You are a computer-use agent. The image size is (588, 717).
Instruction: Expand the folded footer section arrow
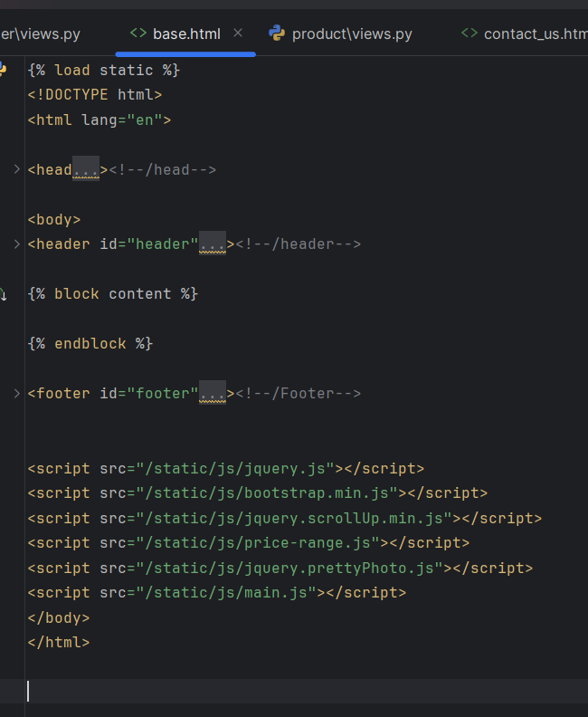point(16,393)
